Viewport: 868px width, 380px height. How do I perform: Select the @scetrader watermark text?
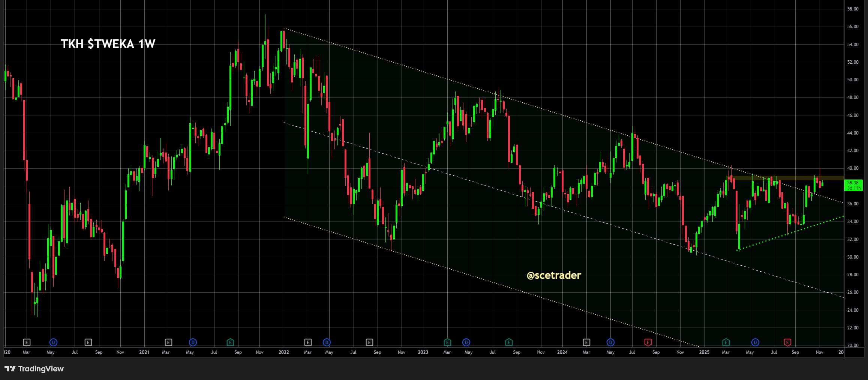click(x=553, y=275)
